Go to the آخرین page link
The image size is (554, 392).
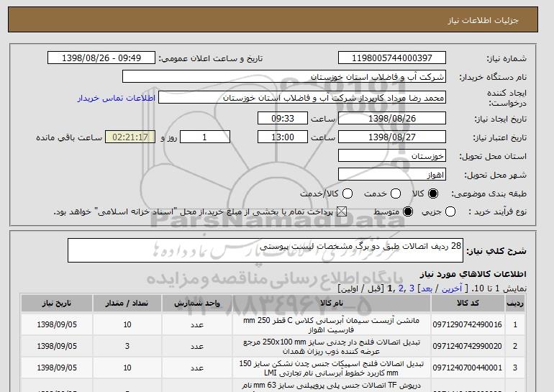click(452, 289)
